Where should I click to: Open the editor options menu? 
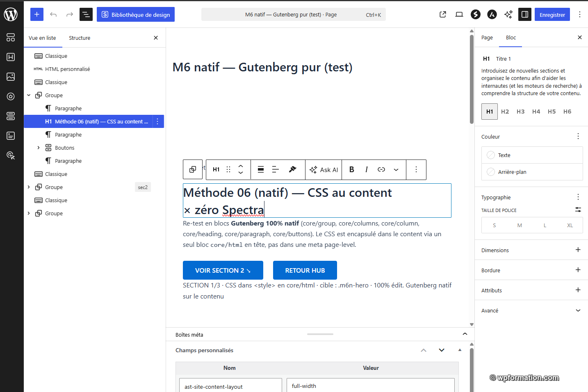580,14
